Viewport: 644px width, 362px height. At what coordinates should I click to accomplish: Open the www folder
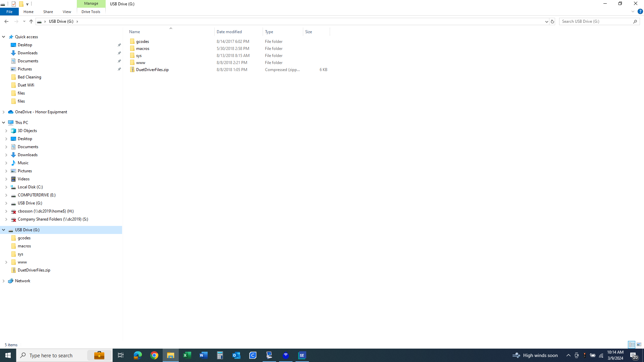pyautogui.click(x=140, y=62)
